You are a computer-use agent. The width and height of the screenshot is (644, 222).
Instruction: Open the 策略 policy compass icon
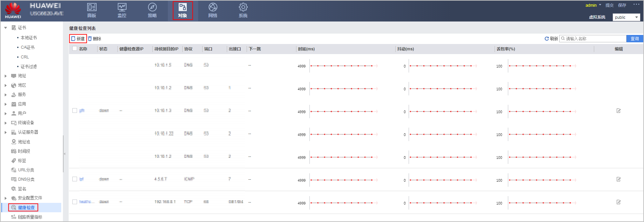(x=152, y=7)
